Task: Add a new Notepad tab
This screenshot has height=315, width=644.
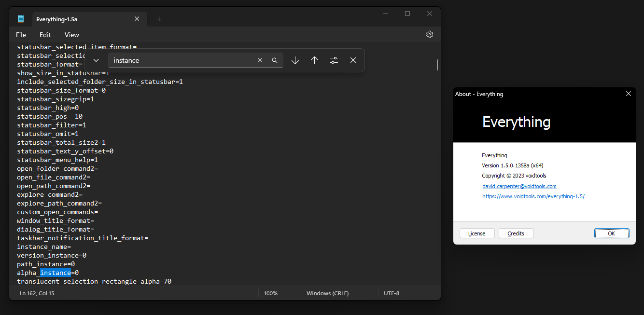Action: tap(159, 19)
